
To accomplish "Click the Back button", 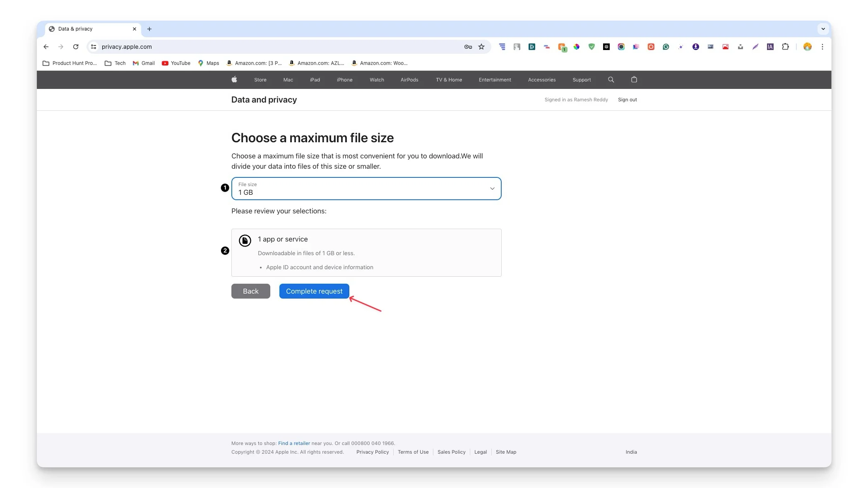I will coord(250,291).
